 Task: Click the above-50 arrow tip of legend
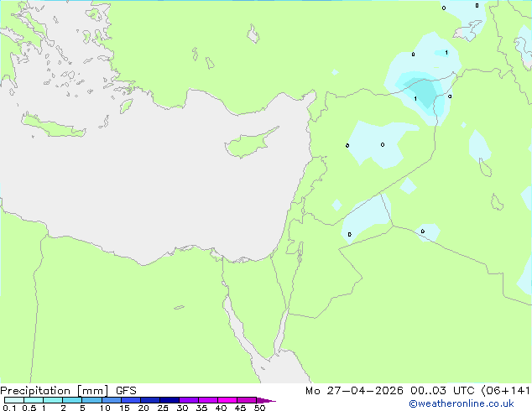pyautogui.click(x=266, y=400)
